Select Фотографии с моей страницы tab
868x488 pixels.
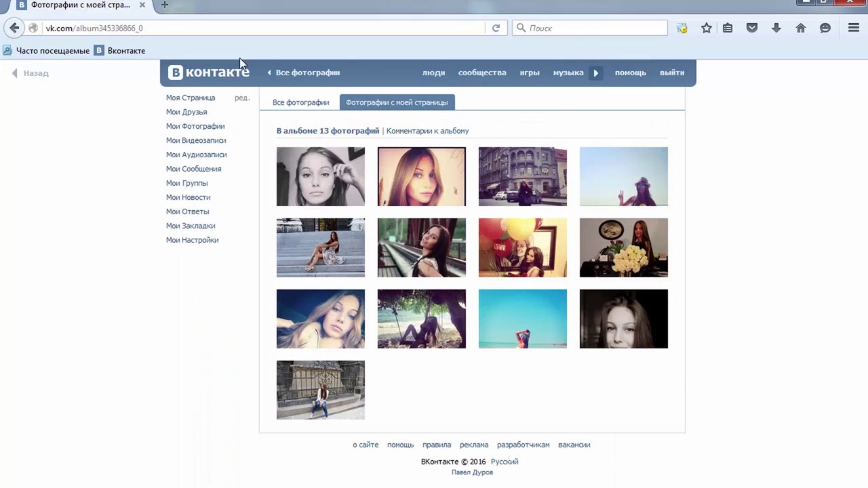point(397,102)
